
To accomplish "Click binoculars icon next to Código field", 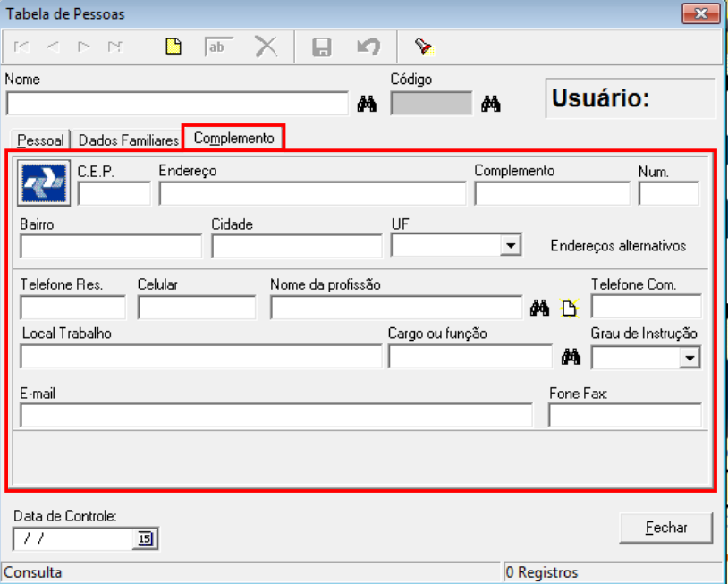I will pyautogui.click(x=490, y=104).
